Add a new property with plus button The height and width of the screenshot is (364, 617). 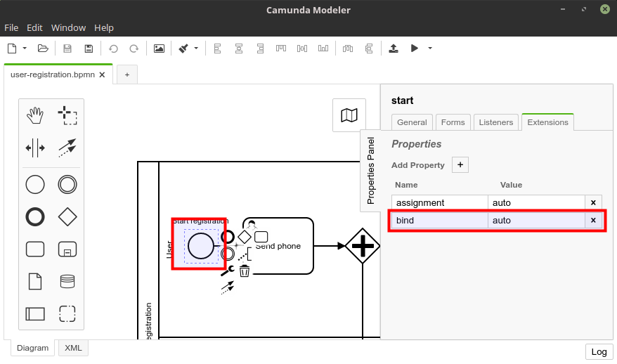click(460, 165)
